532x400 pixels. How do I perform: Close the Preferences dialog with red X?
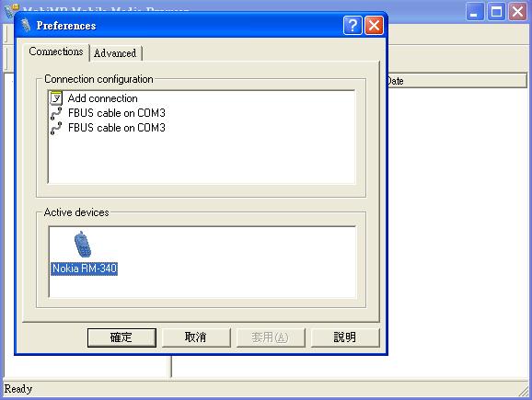click(x=374, y=26)
